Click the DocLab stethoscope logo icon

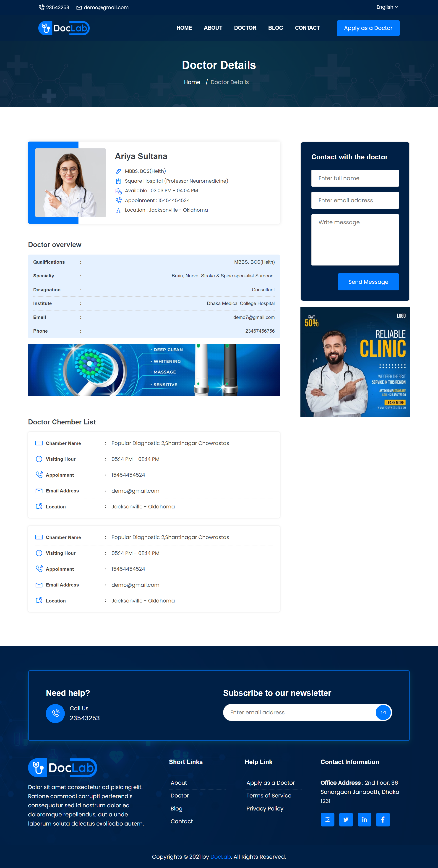(x=45, y=28)
